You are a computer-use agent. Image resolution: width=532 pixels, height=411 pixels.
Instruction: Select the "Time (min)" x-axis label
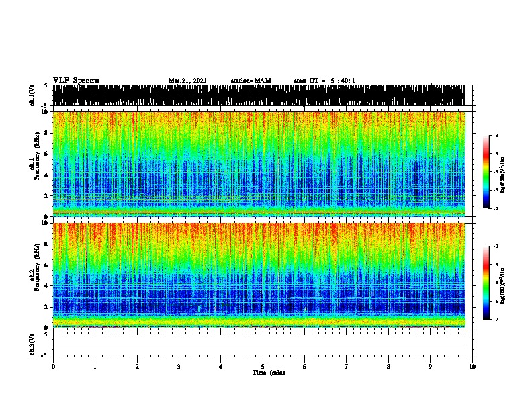click(269, 373)
